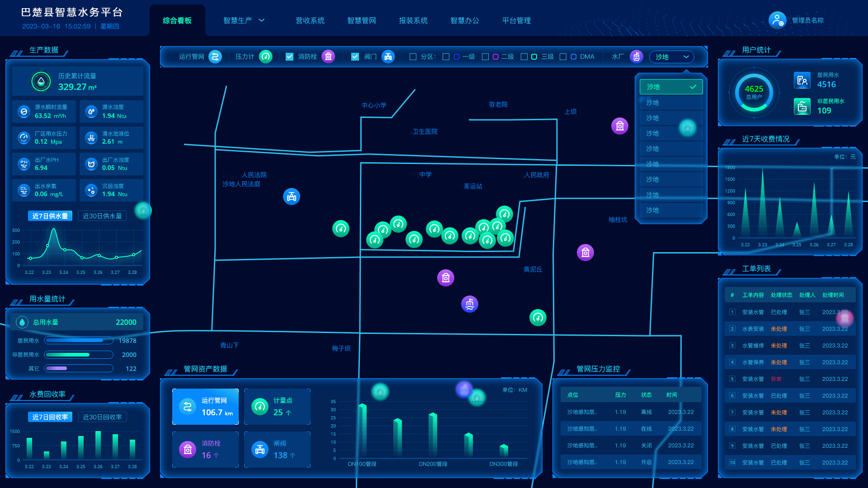Image resolution: width=868 pixels, height=488 pixels.
Task: Click the 水厂 water plant toolbar icon
Action: 637,56
